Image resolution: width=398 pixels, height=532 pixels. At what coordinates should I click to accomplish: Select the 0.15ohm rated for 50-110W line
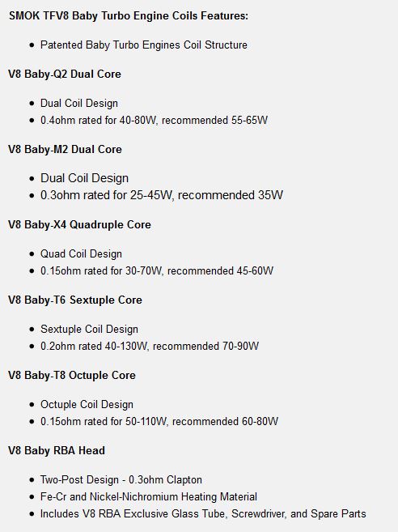pos(159,421)
